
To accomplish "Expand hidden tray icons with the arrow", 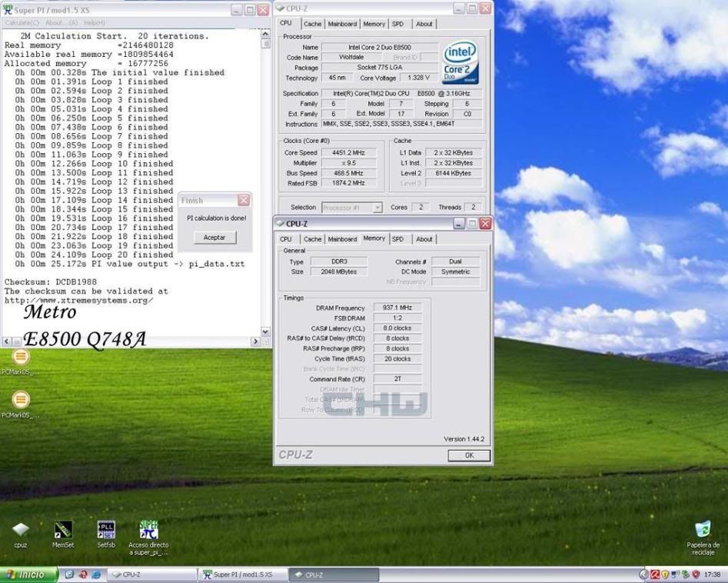I will 643,575.
